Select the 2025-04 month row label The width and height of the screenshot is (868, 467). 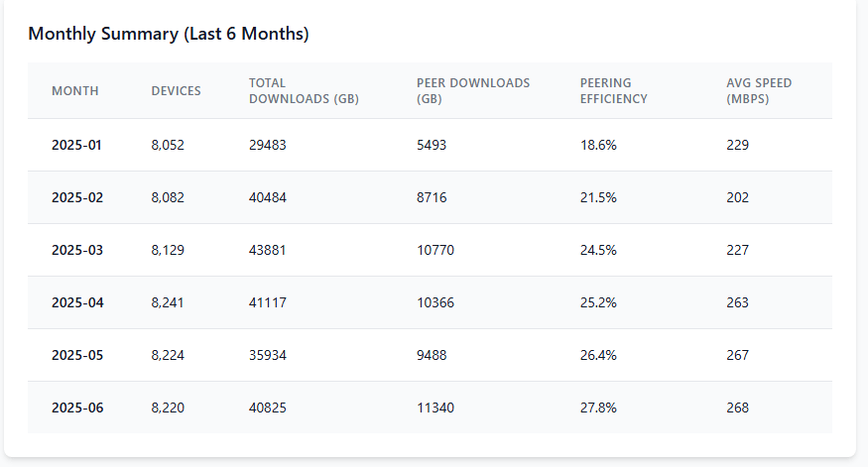tap(77, 302)
